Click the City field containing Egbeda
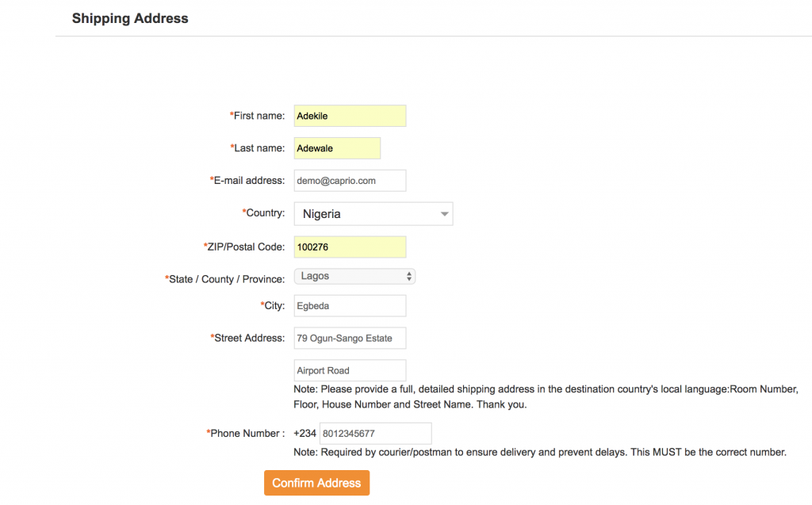The image size is (812, 505). point(350,305)
